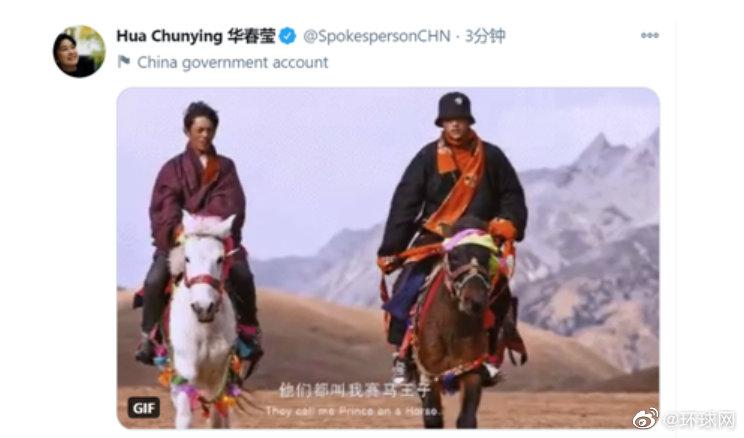Play the horse riders GIF media
This screenshot has width=744, height=438.
click(x=388, y=258)
